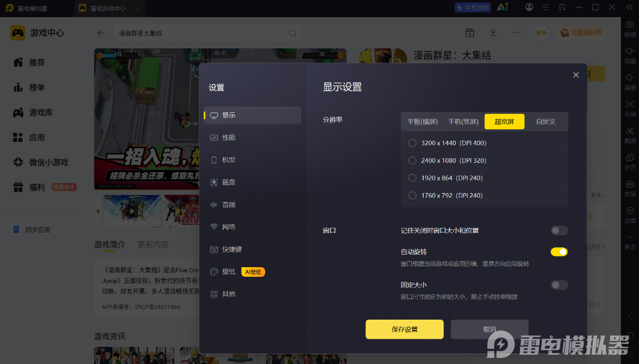This screenshot has height=364, width=639.
Task: Click Android back arrow in right sidebar
Action: tap(630, 316)
